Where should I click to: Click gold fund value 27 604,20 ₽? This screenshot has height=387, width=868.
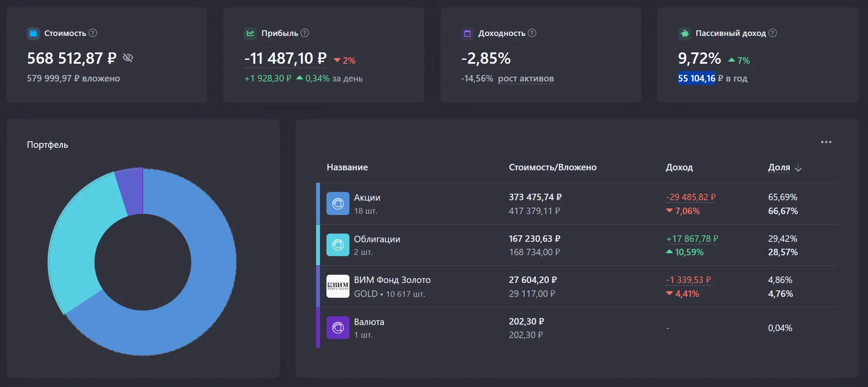click(533, 280)
